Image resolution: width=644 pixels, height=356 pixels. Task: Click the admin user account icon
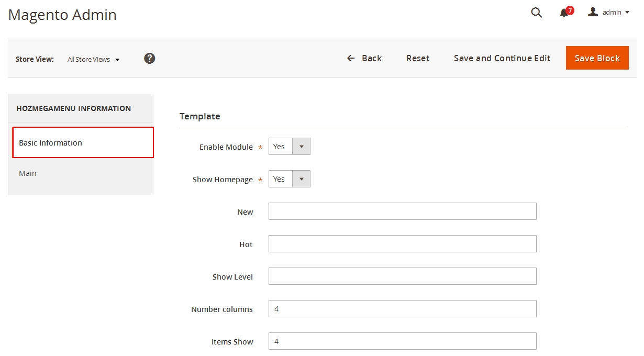point(592,12)
